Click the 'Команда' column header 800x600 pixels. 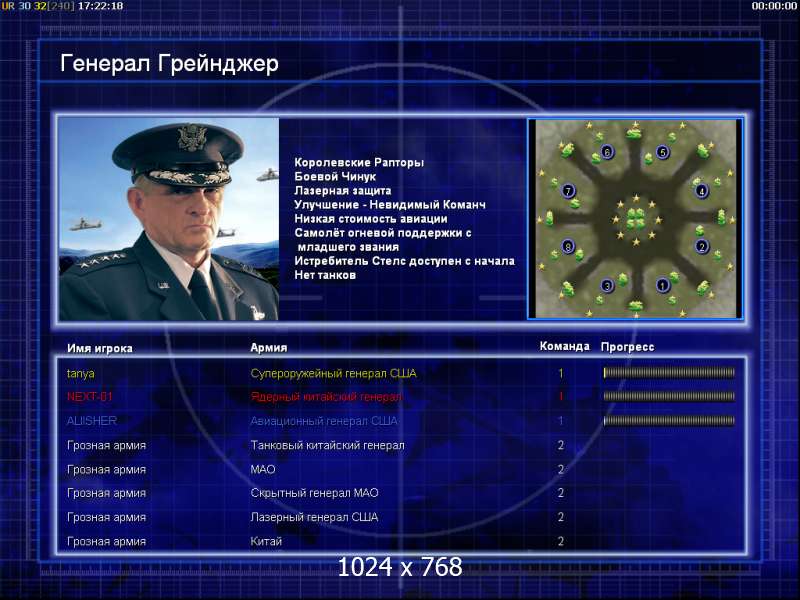pyautogui.click(x=564, y=346)
